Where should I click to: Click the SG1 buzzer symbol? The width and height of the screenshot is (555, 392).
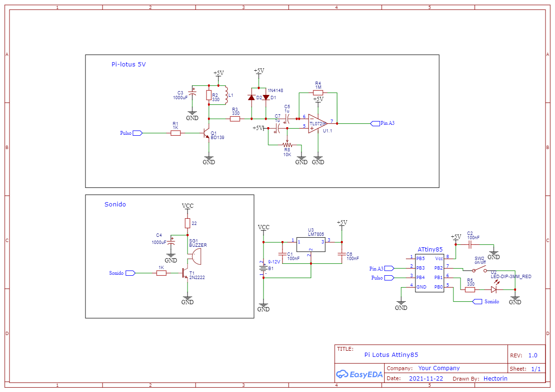tap(196, 256)
